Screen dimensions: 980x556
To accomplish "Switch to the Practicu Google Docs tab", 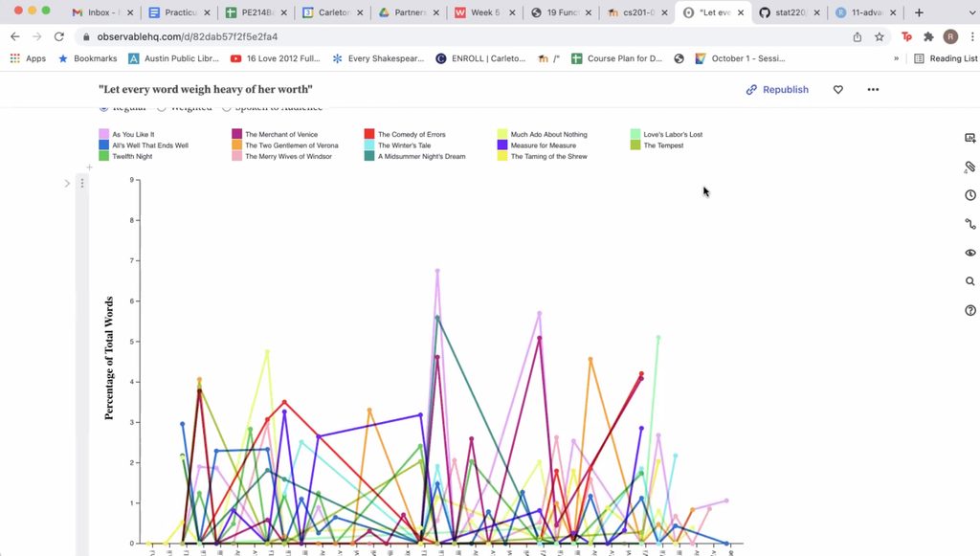I will click(177, 12).
